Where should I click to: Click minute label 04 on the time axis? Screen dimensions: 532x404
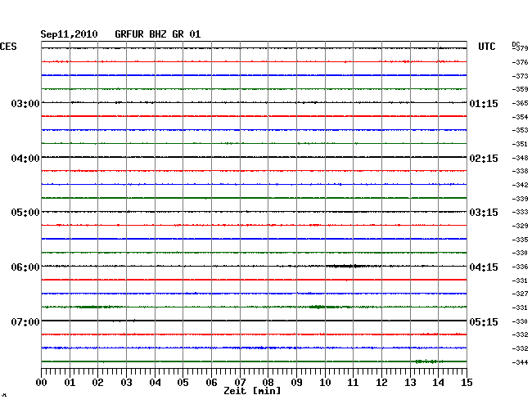click(155, 383)
